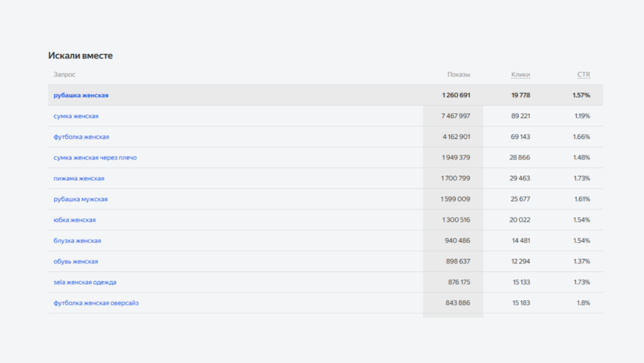Viewport: 644px width, 363px height.
Task: Click impressions value 7 467 997
Action: point(455,116)
